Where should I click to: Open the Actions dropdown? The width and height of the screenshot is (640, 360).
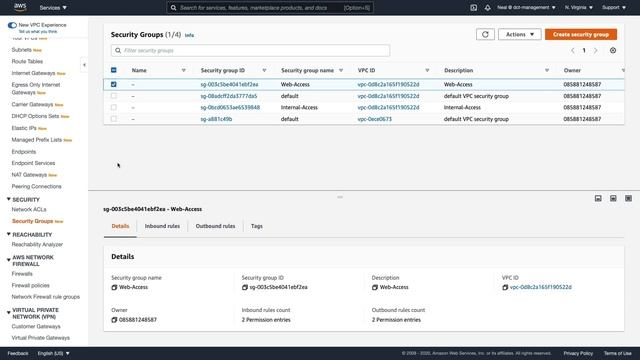(520, 34)
